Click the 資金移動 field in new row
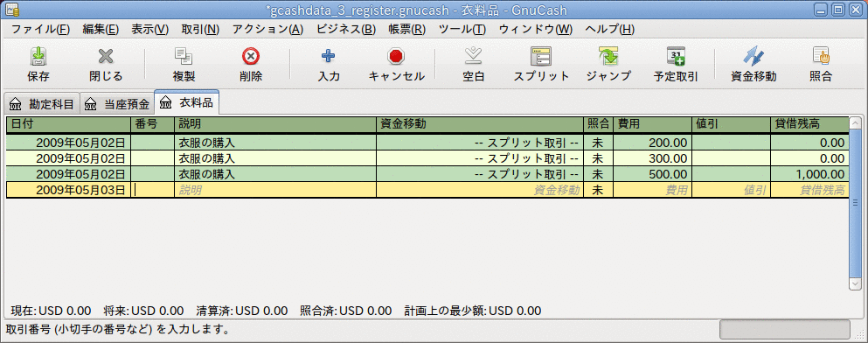Viewport: 868px width, 343px height. 479,190
